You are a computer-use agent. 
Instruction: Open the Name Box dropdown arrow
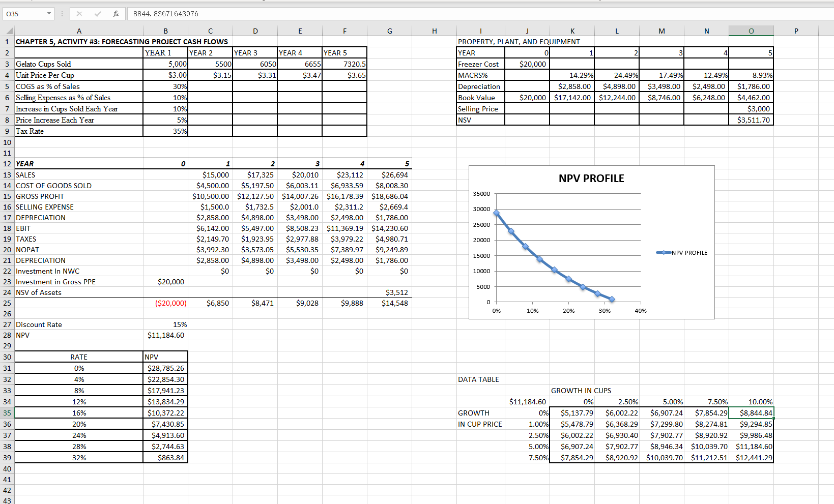[49, 14]
